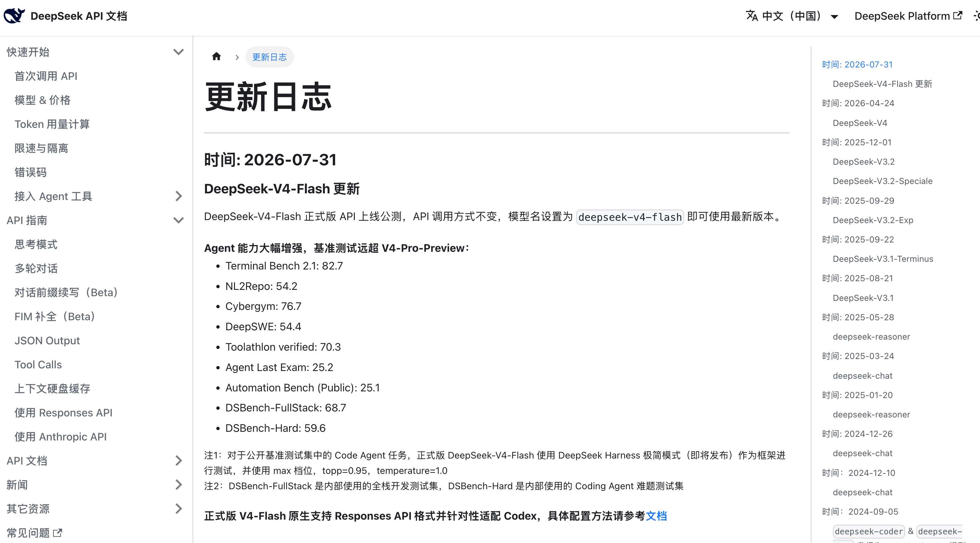The width and height of the screenshot is (980, 543).
Task: Jump to DeepSeek-V4-Flash 更新 in contents
Action: (x=882, y=84)
